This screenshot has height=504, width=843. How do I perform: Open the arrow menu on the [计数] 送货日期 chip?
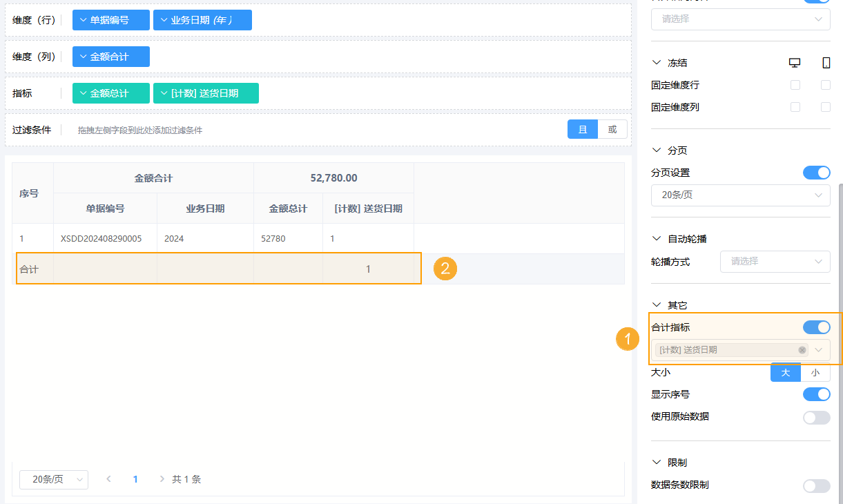pos(164,92)
